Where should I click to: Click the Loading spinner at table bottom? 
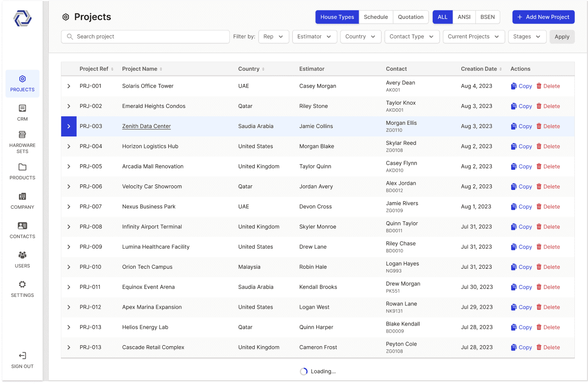click(x=304, y=371)
